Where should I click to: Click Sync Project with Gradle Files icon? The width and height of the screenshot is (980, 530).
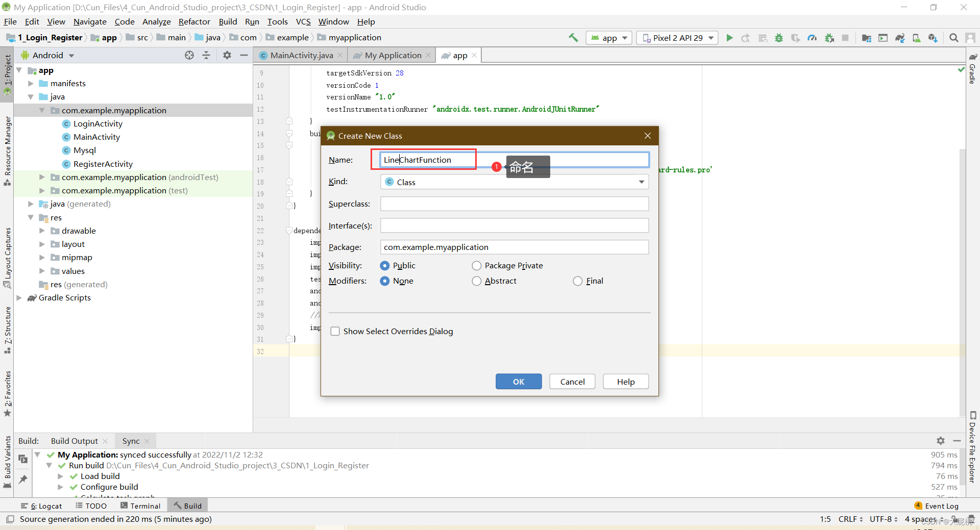pos(900,38)
